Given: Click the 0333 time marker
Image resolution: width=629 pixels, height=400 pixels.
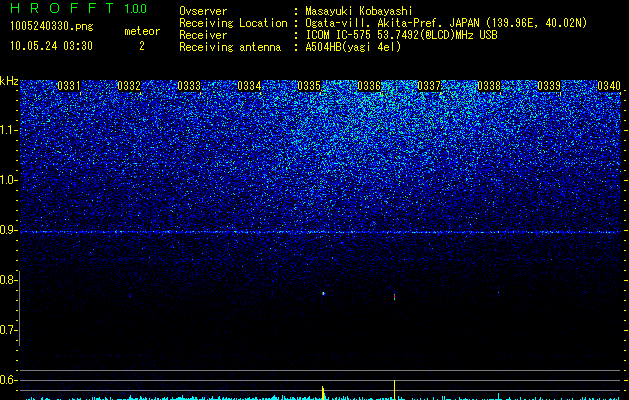Looking at the screenshot, I should coord(189,86).
